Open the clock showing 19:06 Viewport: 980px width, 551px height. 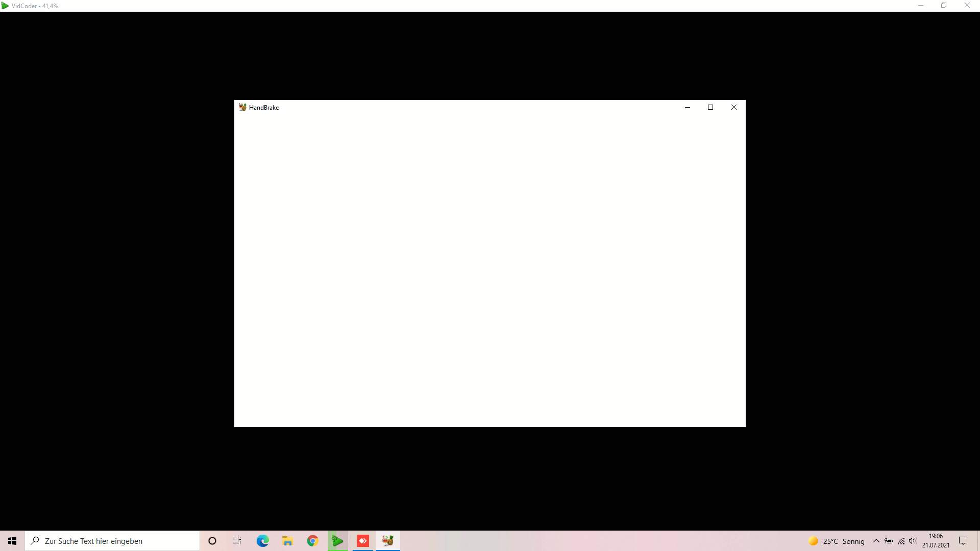pyautogui.click(x=936, y=541)
